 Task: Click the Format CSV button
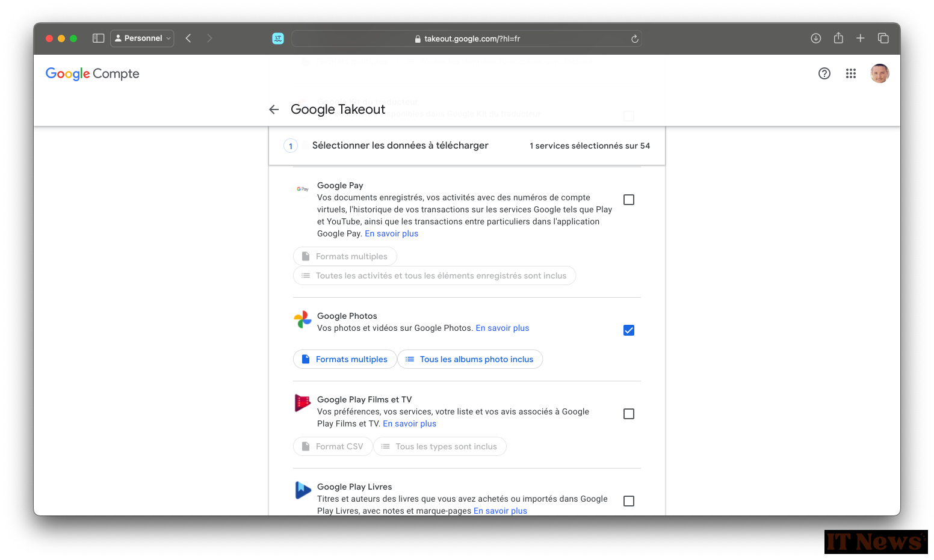[333, 446]
